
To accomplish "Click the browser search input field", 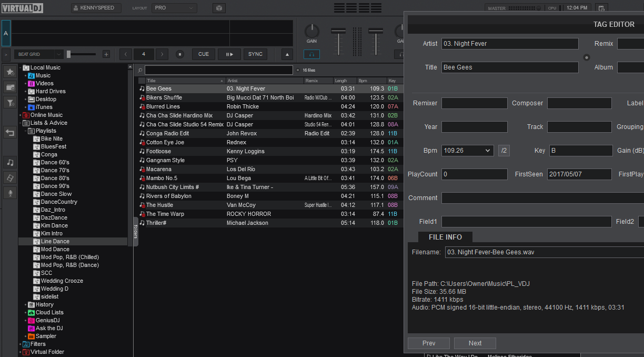I will (219, 70).
